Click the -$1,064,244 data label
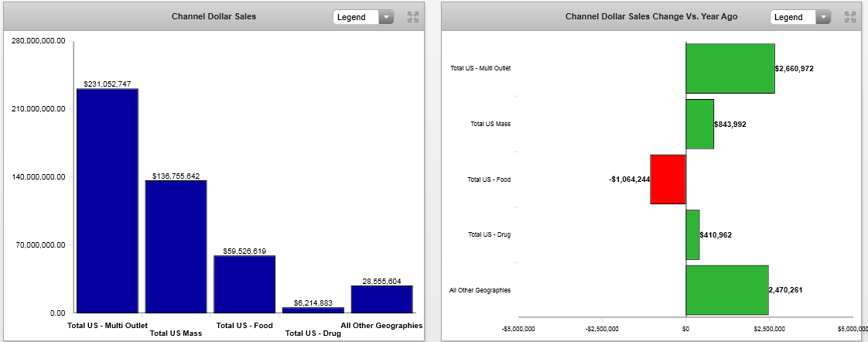 629,180
